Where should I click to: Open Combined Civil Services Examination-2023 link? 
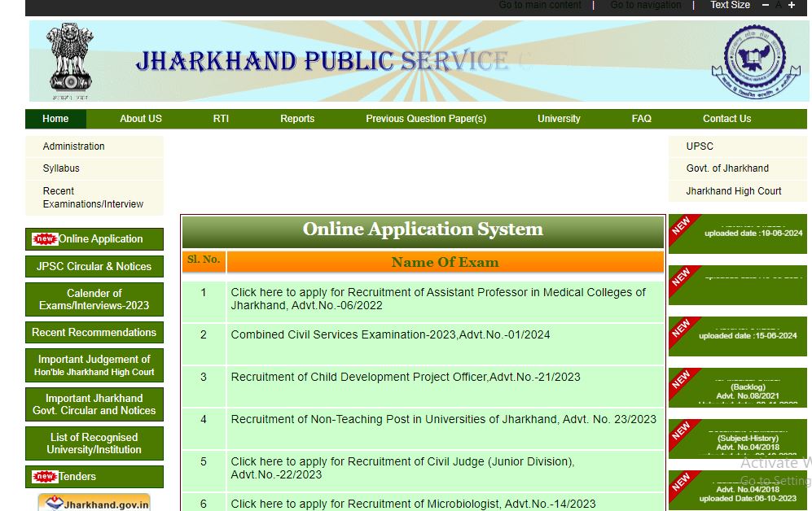(390, 334)
